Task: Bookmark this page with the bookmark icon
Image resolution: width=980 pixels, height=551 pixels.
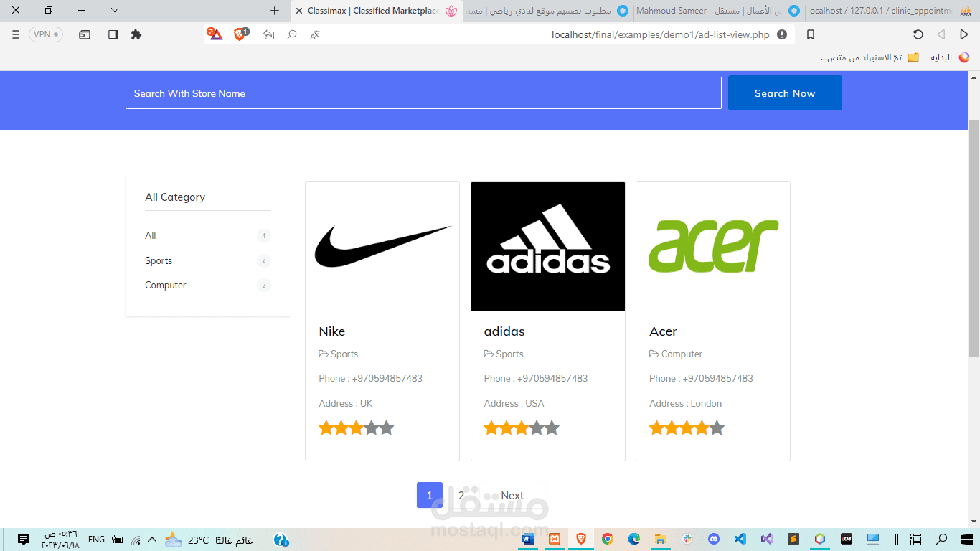Action: click(x=811, y=34)
